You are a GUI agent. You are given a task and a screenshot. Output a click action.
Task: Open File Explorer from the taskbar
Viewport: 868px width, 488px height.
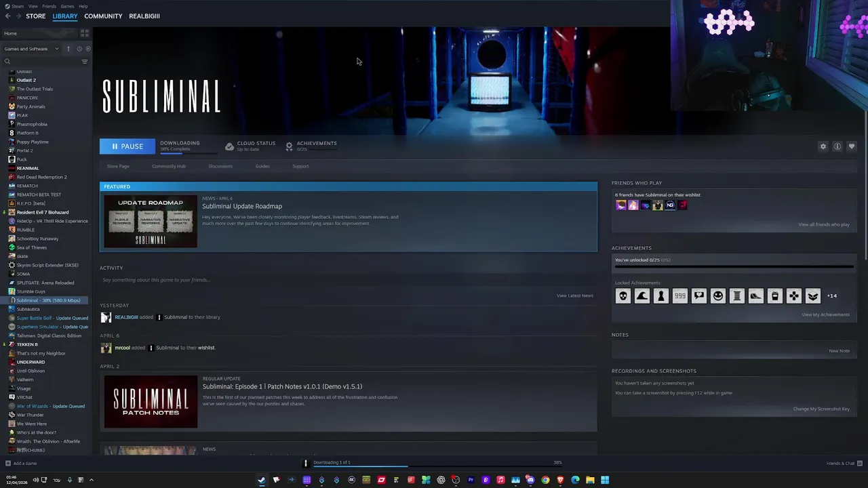coord(590,480)
